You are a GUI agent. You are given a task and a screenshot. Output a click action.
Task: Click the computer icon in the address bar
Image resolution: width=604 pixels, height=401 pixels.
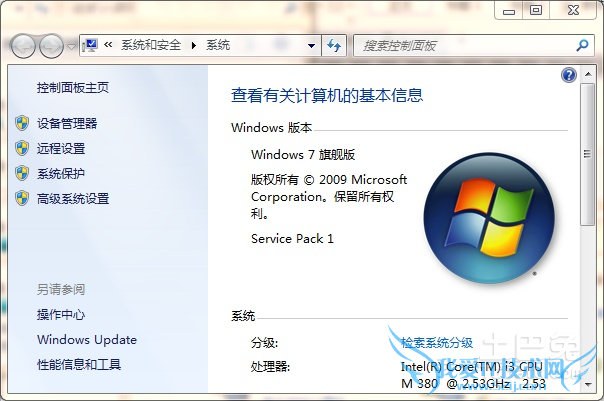90,45
